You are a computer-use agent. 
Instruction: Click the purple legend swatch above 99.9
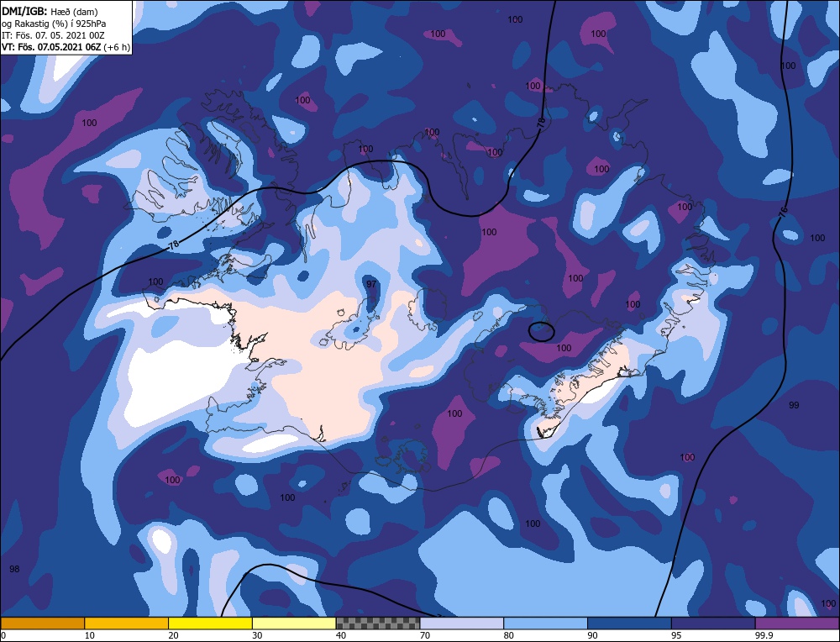pos(797,623)
